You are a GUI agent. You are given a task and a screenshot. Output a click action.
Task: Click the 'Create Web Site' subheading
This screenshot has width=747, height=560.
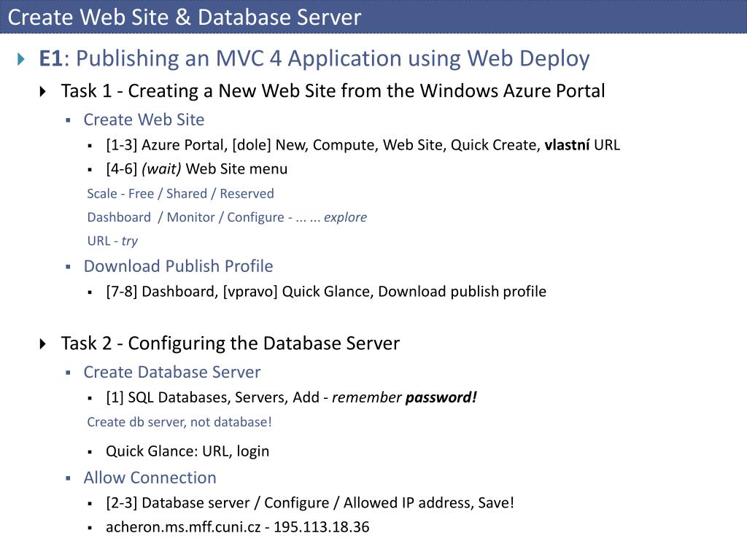pos(144,120)
